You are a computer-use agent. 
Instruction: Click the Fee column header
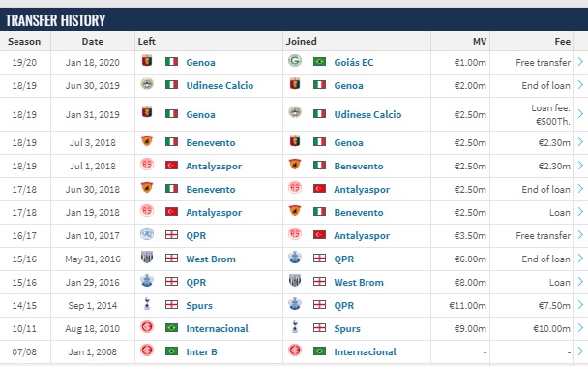point(562,41)
